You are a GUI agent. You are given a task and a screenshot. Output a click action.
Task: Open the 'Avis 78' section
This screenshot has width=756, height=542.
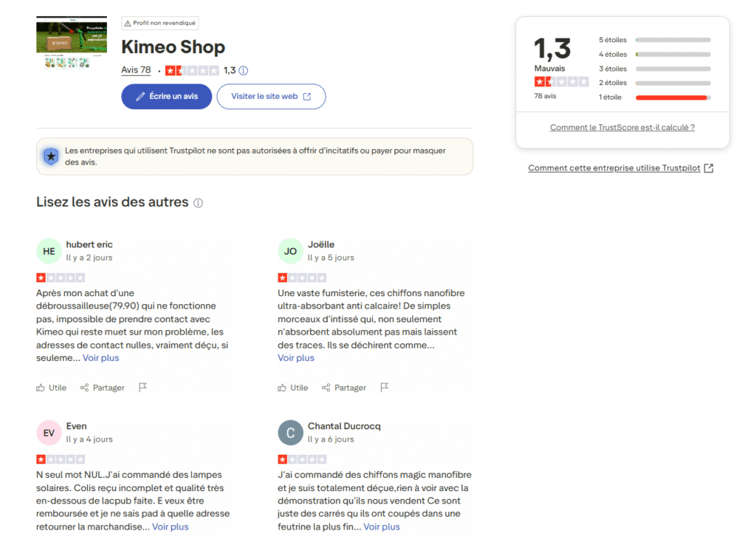(136, 70)
